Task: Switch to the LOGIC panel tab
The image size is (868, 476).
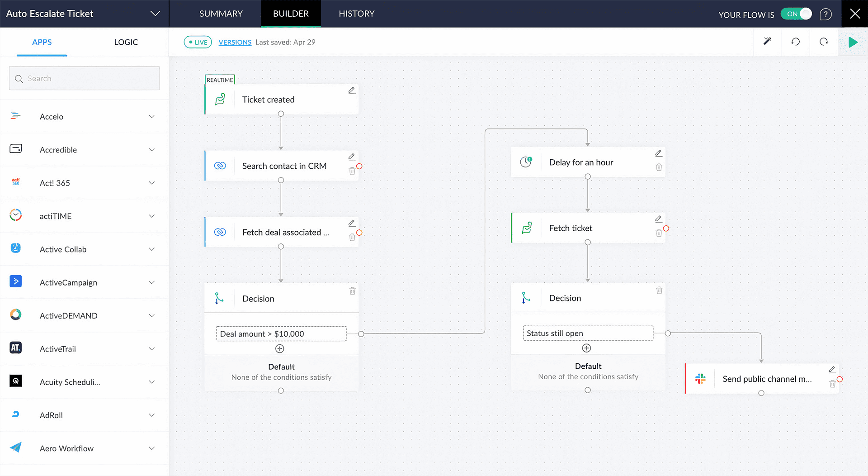Action: point(126,42)
